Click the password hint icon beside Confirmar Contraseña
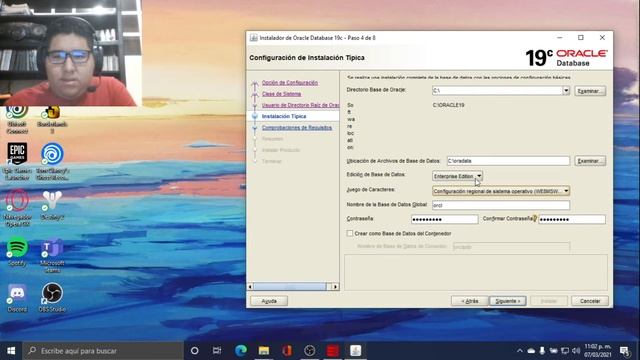Image resolution: width=640 pixels, height=360 pixels. (535, 219)
